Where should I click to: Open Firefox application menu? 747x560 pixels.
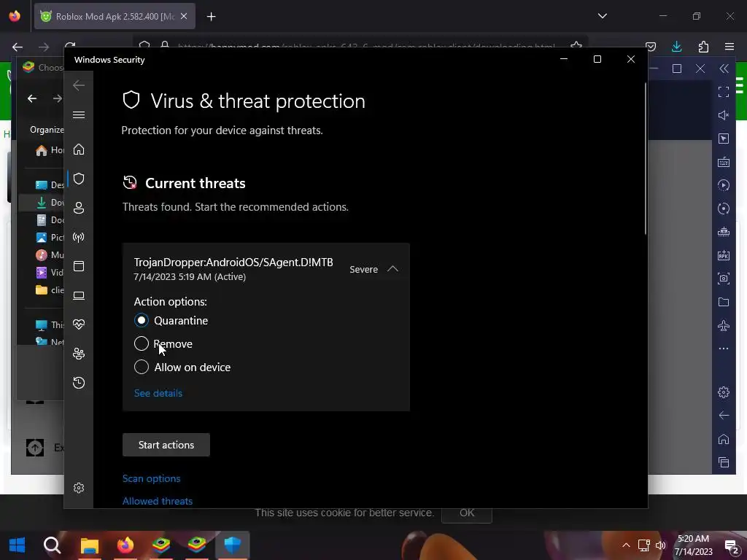[x=729, y=46]
